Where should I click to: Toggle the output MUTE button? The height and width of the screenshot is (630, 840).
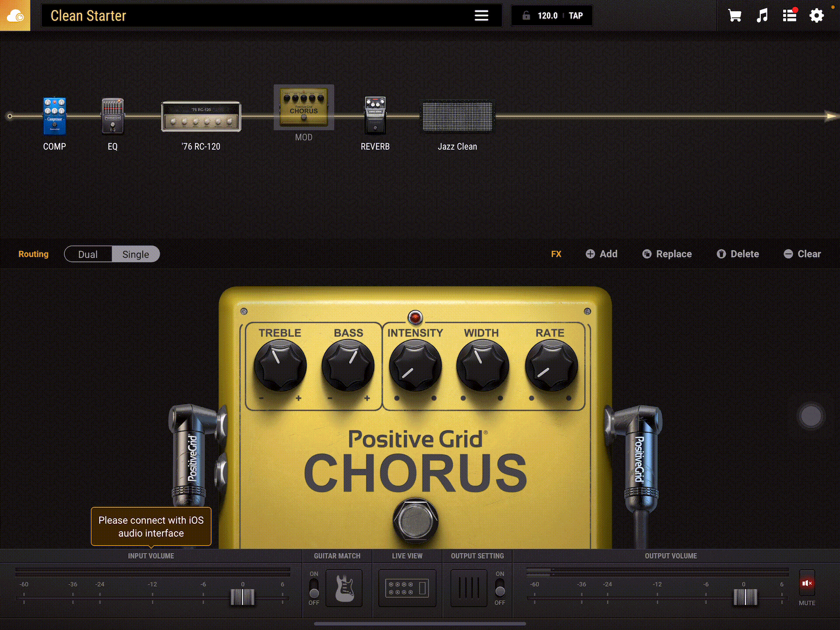coord(807,583)
